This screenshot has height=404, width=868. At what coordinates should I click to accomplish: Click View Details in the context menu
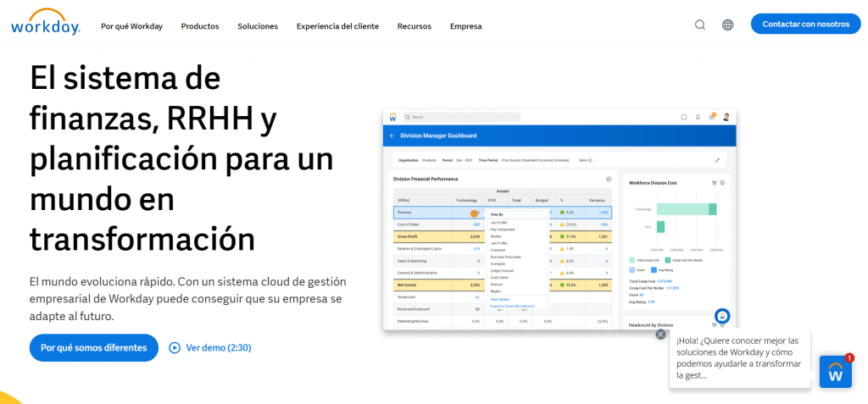pos(500,300)
